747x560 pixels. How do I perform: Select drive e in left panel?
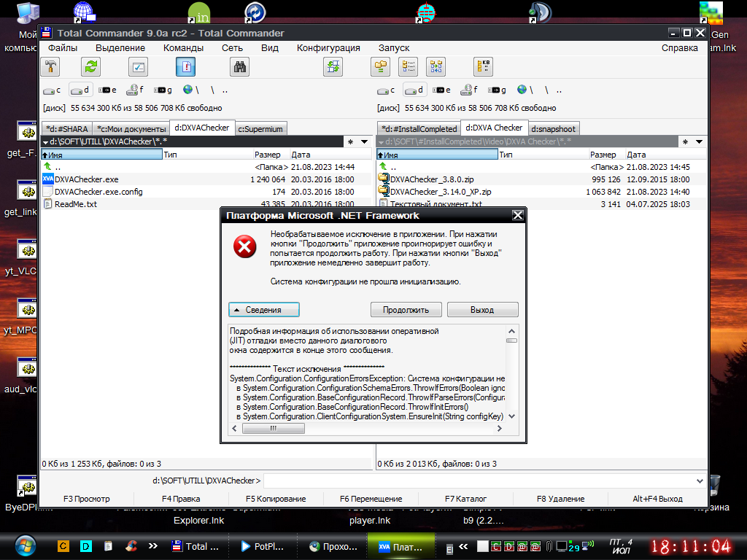click(107, 90)
